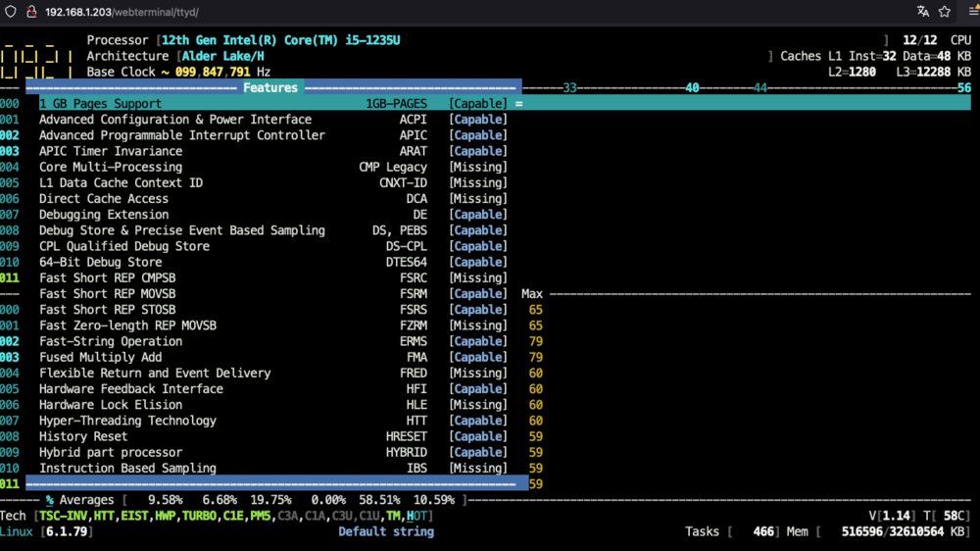Click the 12/12 CPU count
Viewport: 980px width, 551px height.
pyautogui.click(x=919, y=40)
